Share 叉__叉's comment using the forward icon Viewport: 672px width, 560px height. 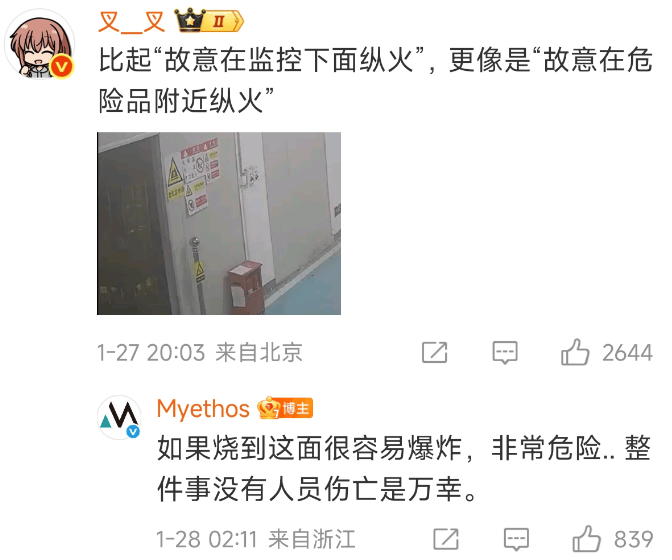coord(435,353)
